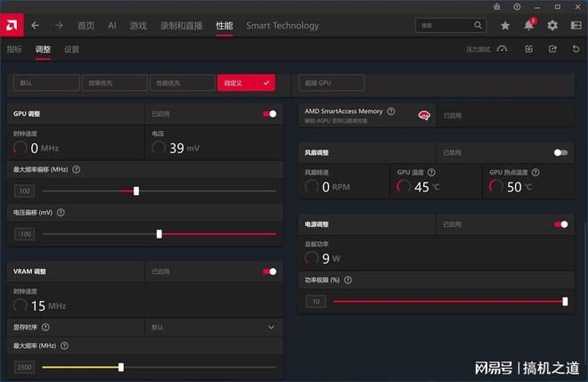Launch 压力测试 stress test gauge icon
The width and height of the screenshot is (588, 382).
coord(502,49)
